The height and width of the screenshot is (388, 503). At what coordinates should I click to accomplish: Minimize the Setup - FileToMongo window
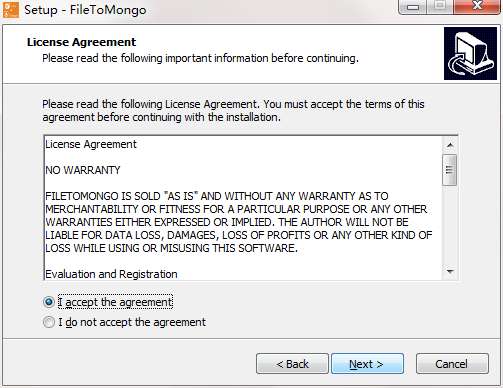(413, 7)
